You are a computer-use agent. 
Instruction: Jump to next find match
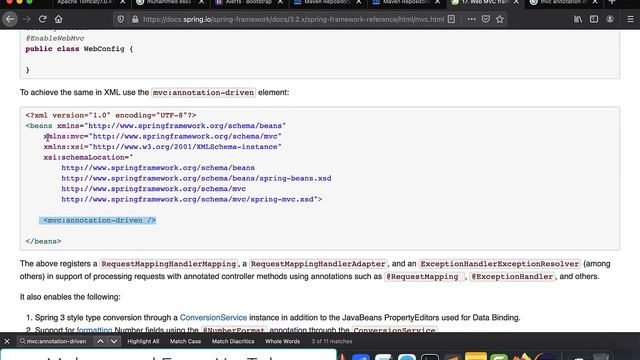114,341
